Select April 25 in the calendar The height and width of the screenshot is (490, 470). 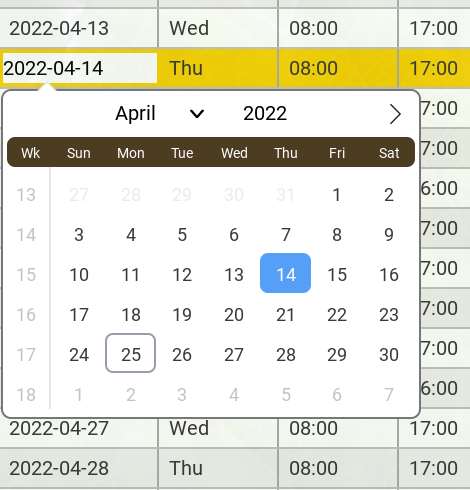pyautogui.click(x=131, y=353)
